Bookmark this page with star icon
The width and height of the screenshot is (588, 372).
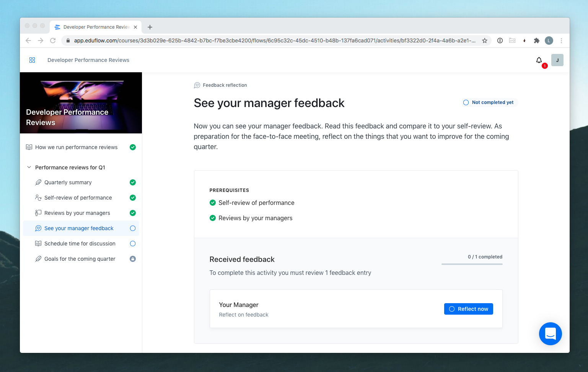click(484, 41)
